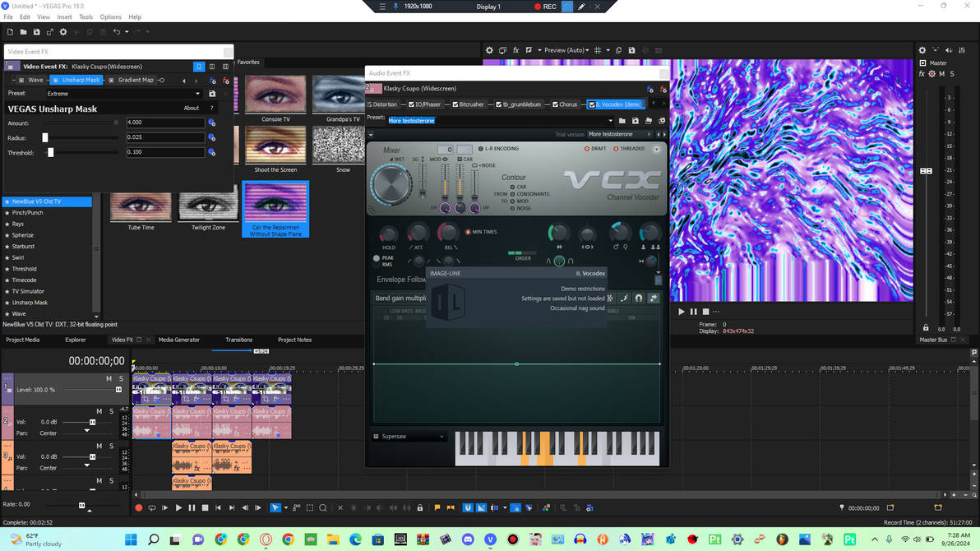Open the Project Notes tab

[294, 340]
